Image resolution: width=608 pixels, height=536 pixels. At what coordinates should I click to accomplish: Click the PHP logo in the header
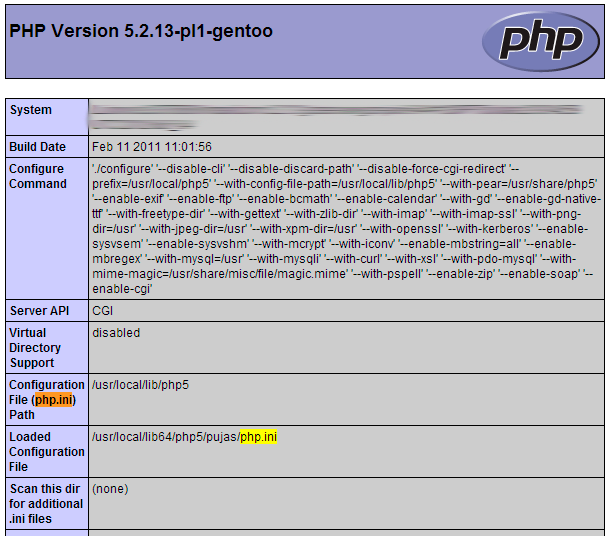click(541, 41)
